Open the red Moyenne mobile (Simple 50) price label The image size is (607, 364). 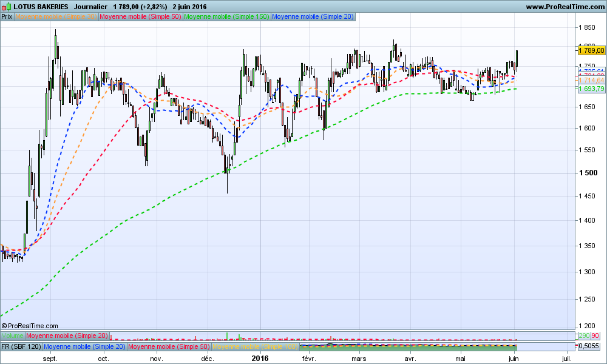coord(141,16)
